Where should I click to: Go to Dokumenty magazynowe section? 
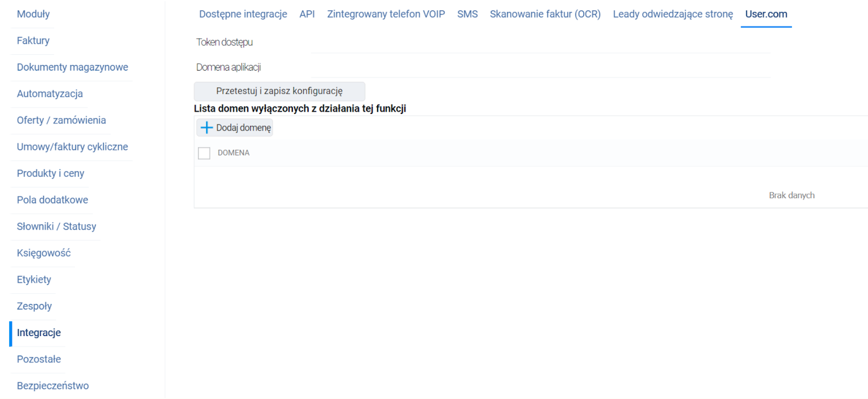point(72,67)
